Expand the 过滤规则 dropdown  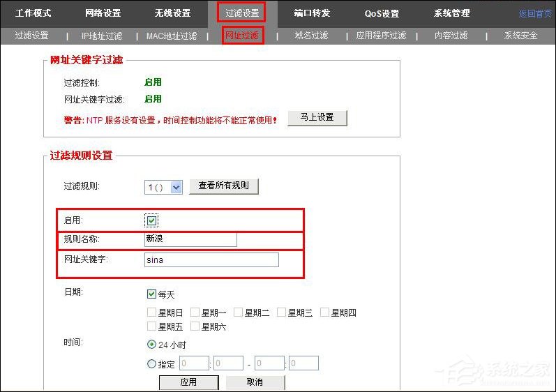tap(176, 187)
